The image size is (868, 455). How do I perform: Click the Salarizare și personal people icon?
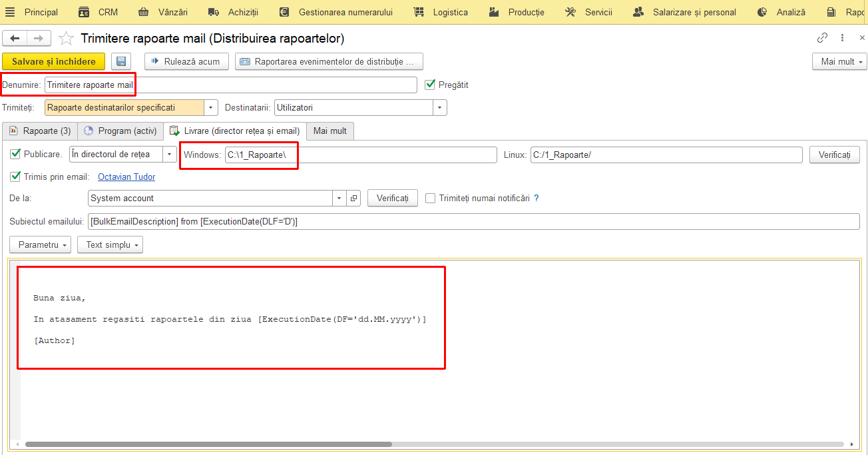(x=638, y=12)
